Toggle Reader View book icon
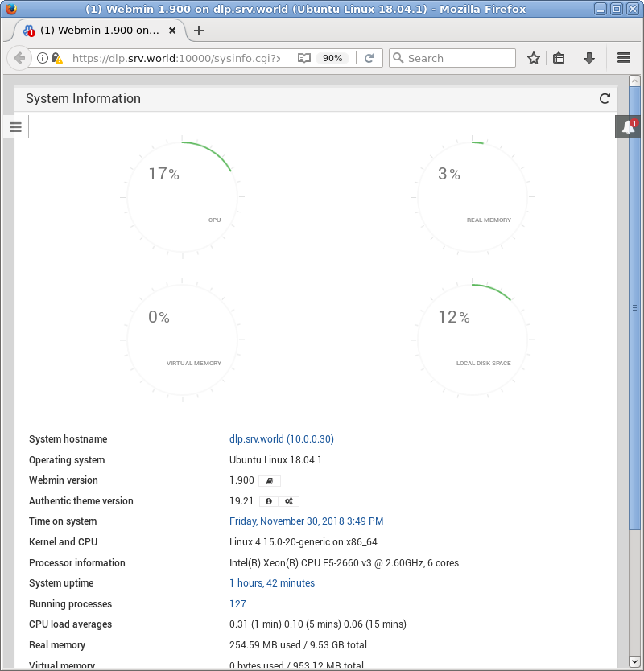This screenshot has height=671, width=644. pyautogui.click(x=304, y=58)
